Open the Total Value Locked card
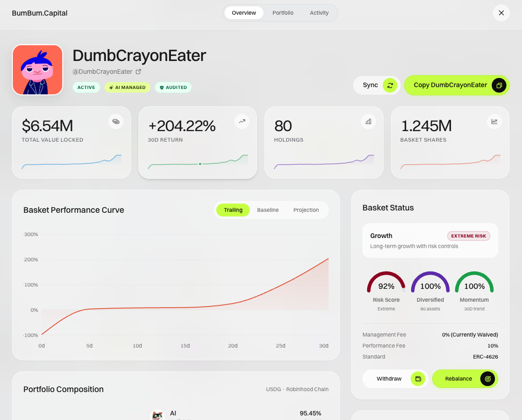 (71, 143)
